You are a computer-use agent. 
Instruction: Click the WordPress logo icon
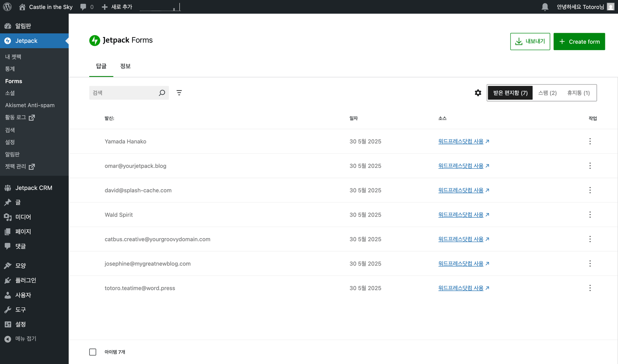click(x=7, y=7)
